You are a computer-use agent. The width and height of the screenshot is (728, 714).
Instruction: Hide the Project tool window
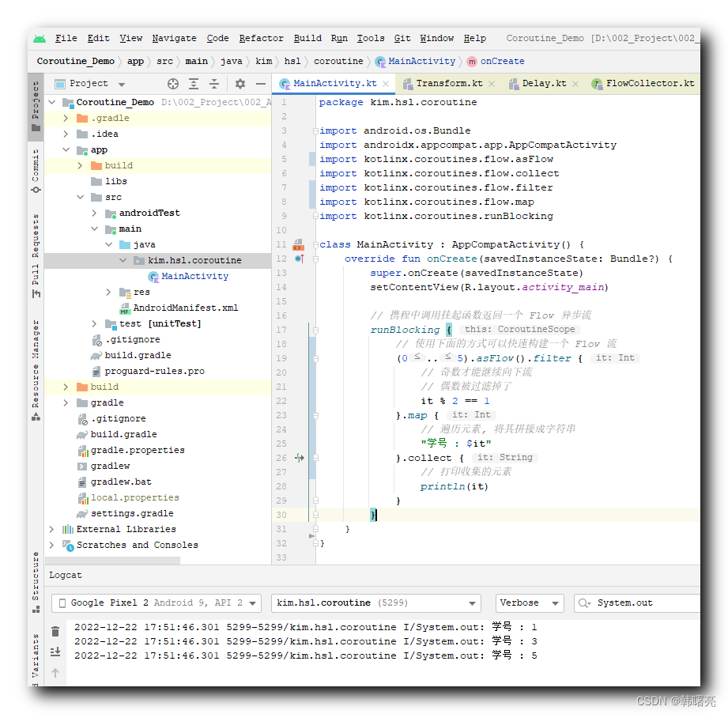tap(261, 84)
